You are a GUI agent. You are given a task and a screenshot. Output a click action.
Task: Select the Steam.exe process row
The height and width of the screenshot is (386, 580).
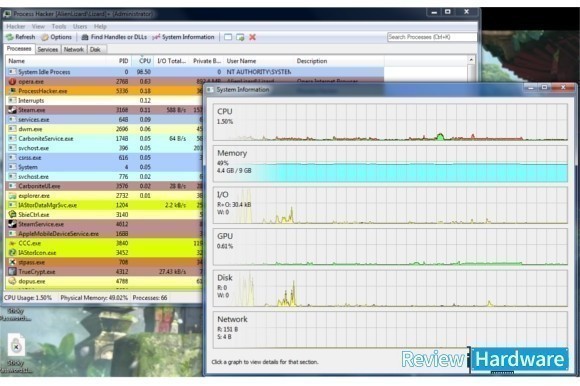tap(104, 110)
